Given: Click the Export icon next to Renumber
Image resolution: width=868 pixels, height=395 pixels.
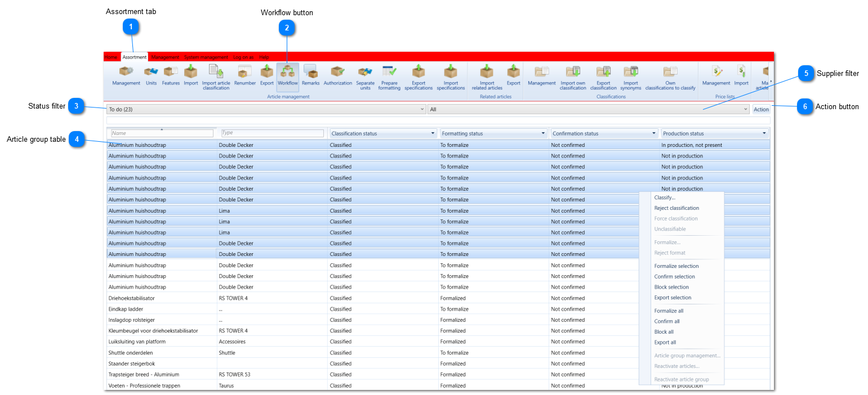Looking at the screenshot, I should [x=266, y=77].
